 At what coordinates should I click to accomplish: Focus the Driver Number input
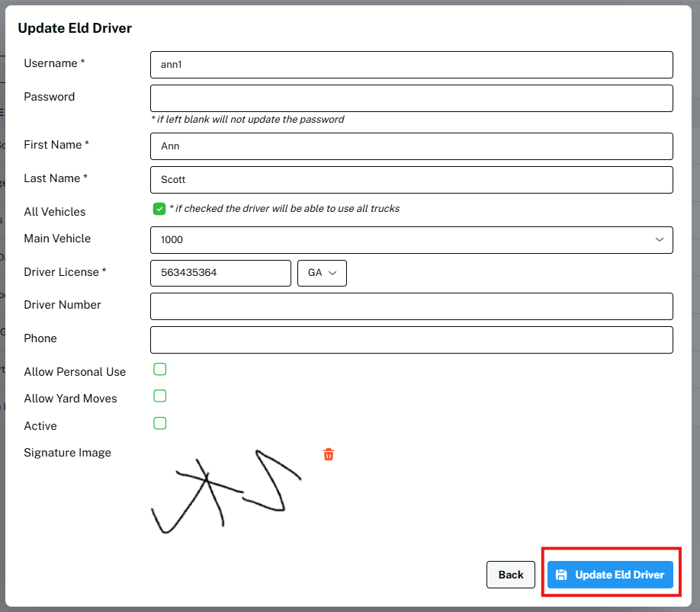coord(411,306)
